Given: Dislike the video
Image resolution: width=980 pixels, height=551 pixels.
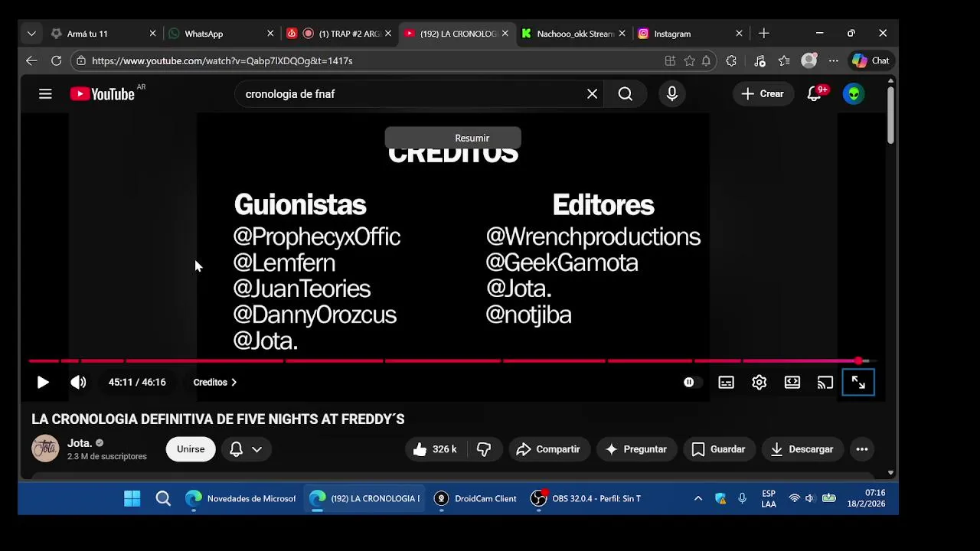Looking at the screenshot, I should tap(484, 449).
